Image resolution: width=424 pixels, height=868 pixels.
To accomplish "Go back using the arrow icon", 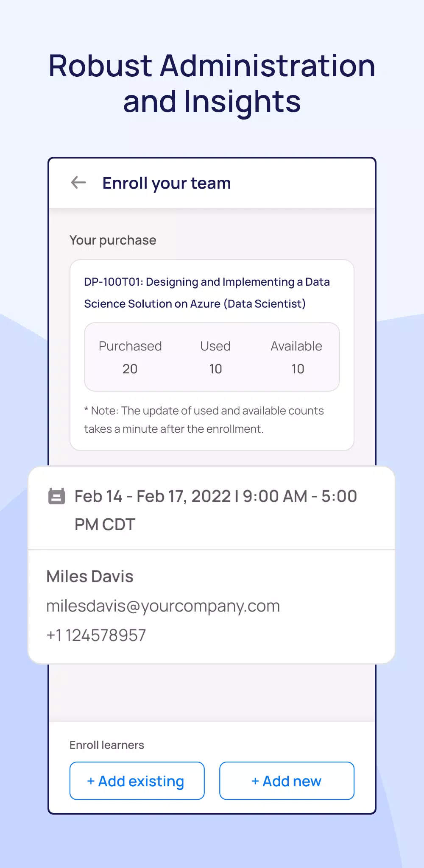I will pos(78,183).
